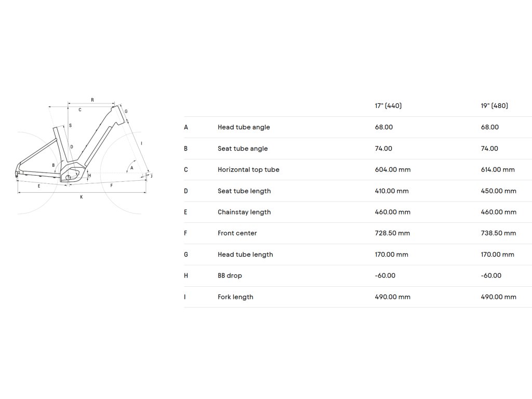The width and height of the screenshot is (532, 399).
Task: Click the Fork length row label
Action: click(235, 297)
